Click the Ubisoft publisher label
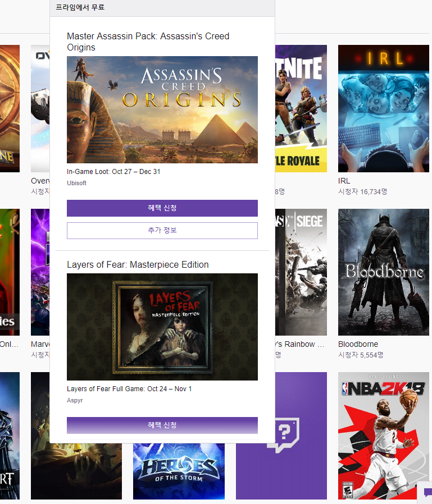The image size is (432, 504). [x=76, y=183]
